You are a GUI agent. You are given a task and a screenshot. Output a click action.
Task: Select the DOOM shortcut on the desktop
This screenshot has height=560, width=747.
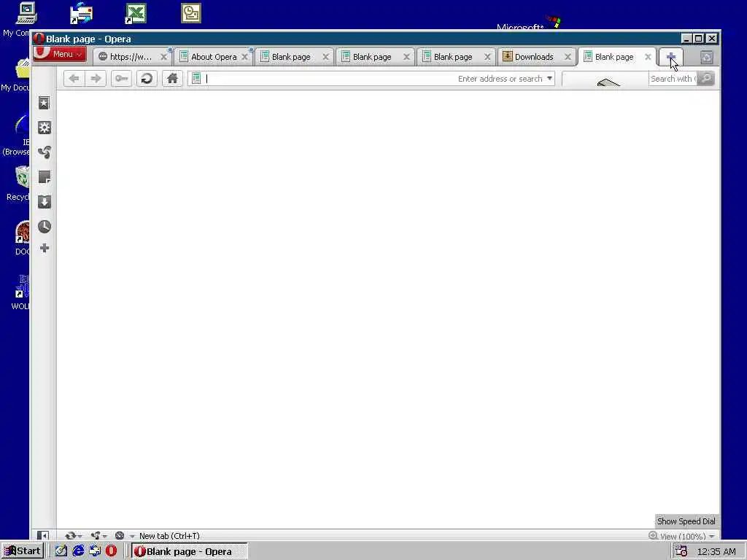tap(22, 233)
